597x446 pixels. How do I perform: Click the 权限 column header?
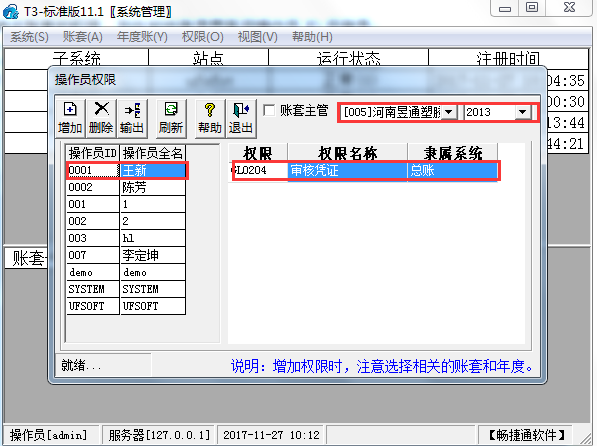click(x=258, y=153)
